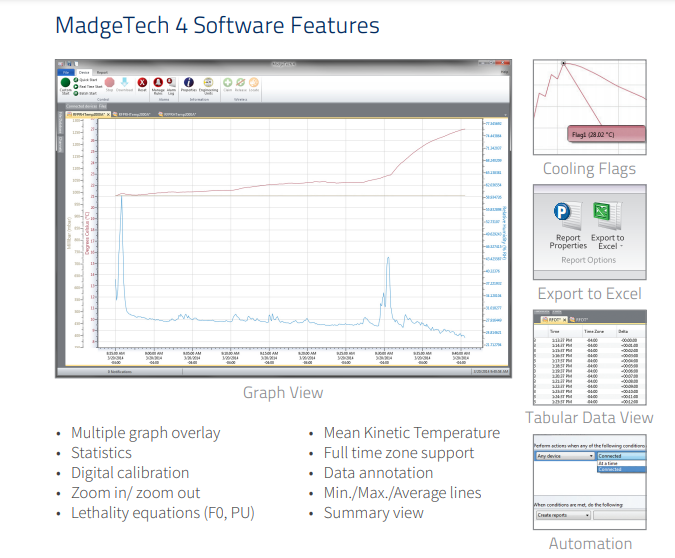Viewport: 675px width, 558px height.
Task: Switch to the Report ribbon tab
Action: point(102,72)
